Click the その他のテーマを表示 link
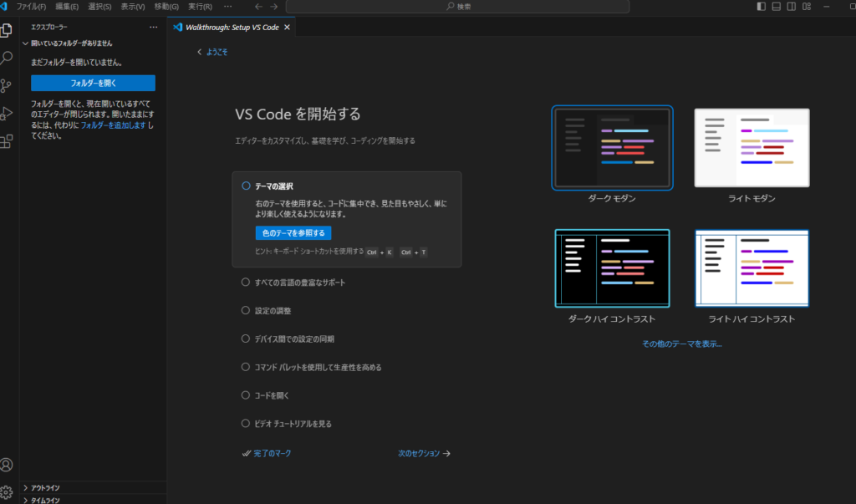Image resolution: width=856 pixels, height=504 pixels. tap(681, 344)
